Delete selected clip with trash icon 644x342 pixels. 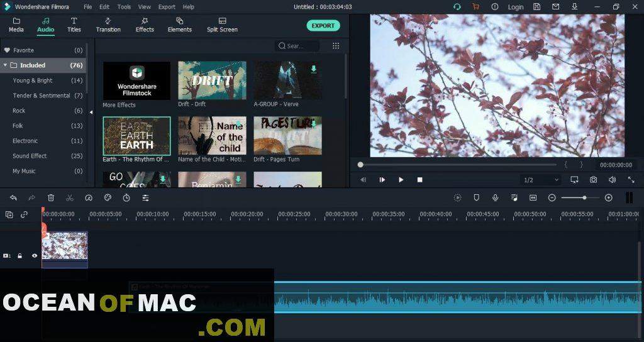51,198
